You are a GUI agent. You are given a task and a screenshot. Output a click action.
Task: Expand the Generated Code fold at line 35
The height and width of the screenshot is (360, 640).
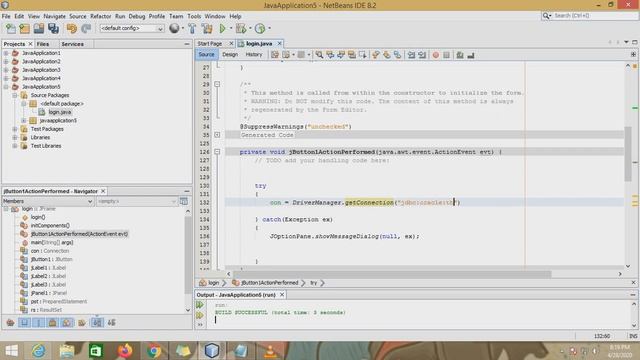[217, 135]
